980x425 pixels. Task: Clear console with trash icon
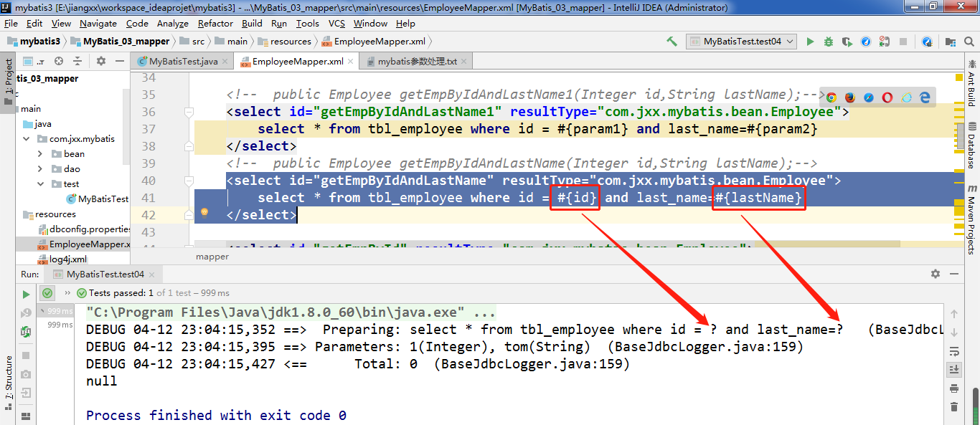pos(954,407)
